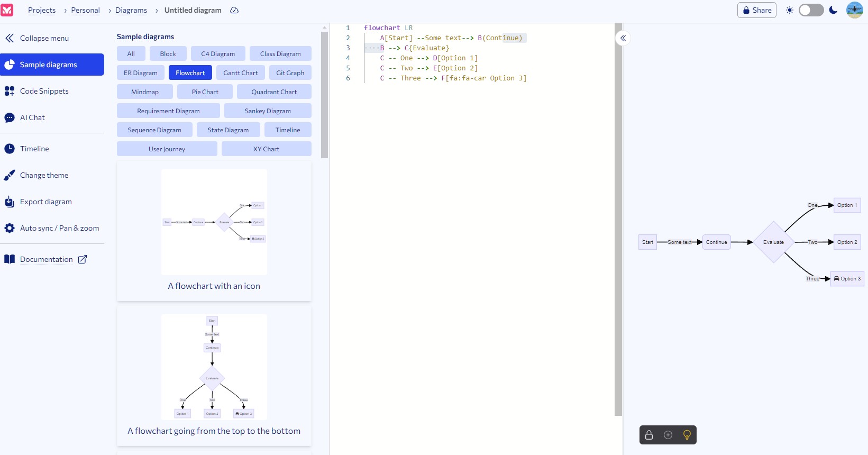This screenshot has width=868, height=455.
Task: Toggle the light/dark mode switch
Action: point(811,10)
